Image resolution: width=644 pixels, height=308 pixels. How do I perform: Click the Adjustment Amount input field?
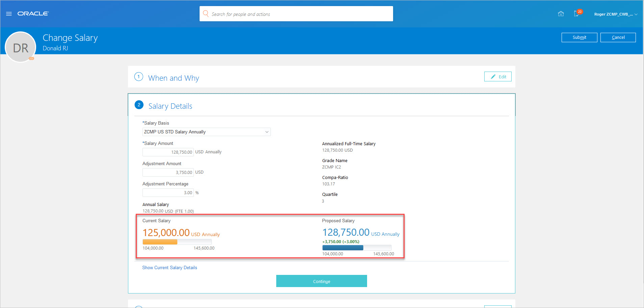(x=168, y=172)
